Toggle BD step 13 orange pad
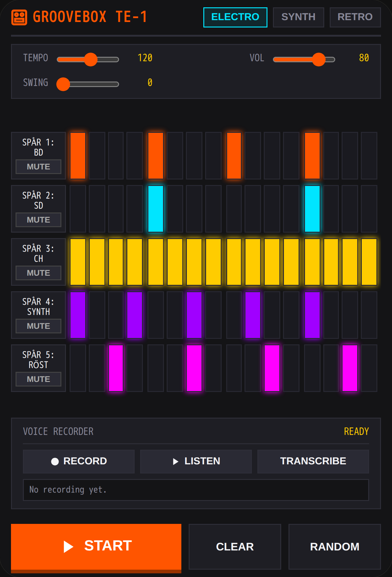This screenshot has width=392, height=577. coord(312,156)
